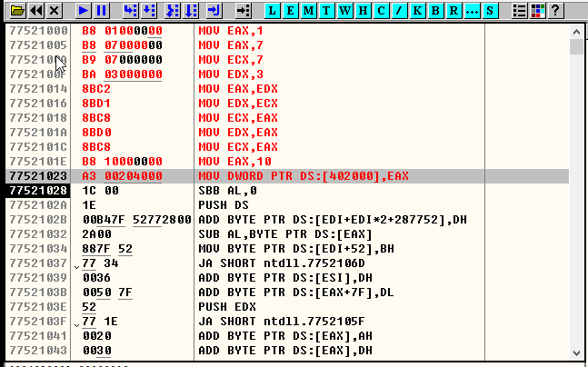Click hex bytes BA 03000000
588x367 pixels.
point(123,74)
